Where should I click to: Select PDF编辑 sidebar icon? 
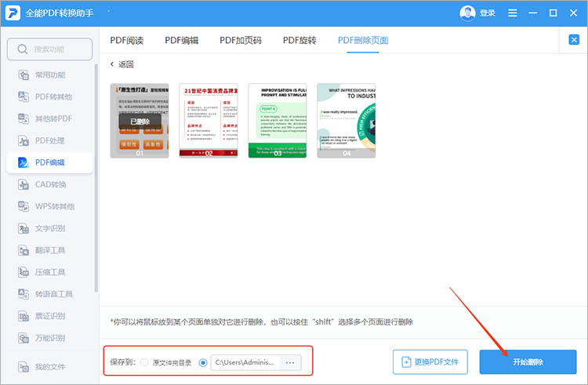[x=24, y=162]
